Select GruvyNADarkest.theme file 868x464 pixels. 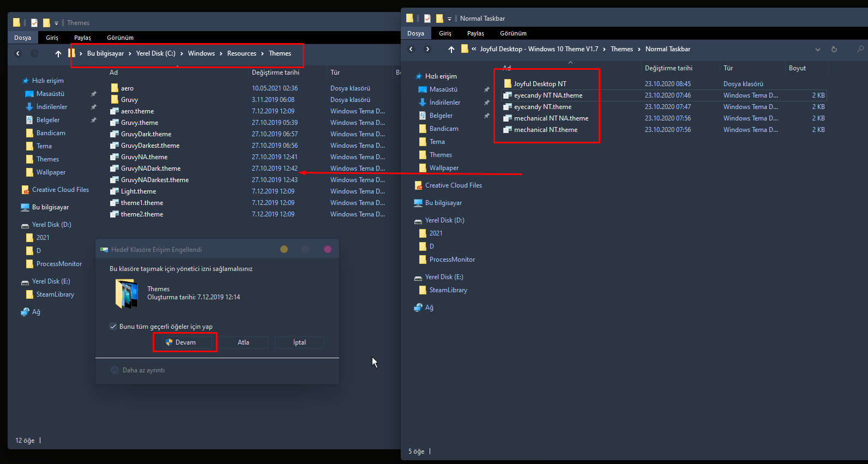point(155,180)
